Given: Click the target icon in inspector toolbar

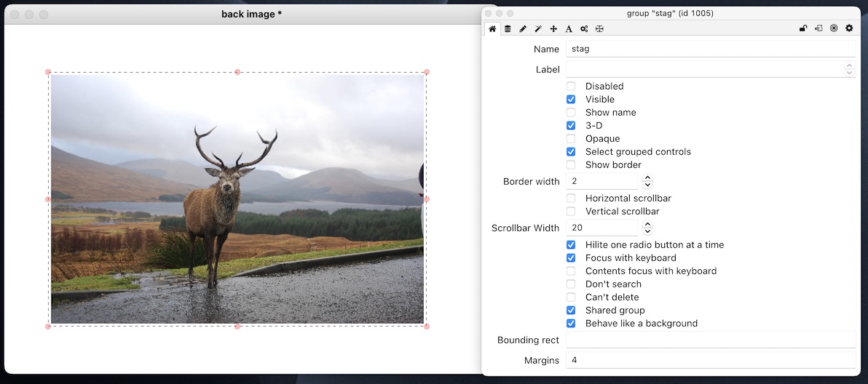Looking at the screenshot, I should pos(834,28).
